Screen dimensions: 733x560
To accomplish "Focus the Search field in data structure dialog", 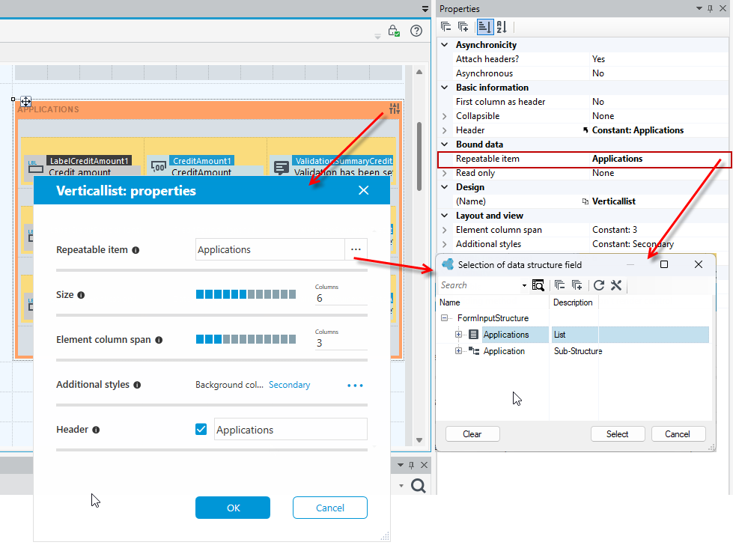I will coord(480,285).
